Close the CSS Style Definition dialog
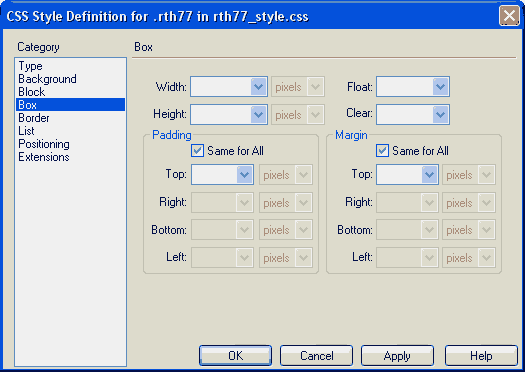Screen dimensions: 525x372 tap(509, 16)
